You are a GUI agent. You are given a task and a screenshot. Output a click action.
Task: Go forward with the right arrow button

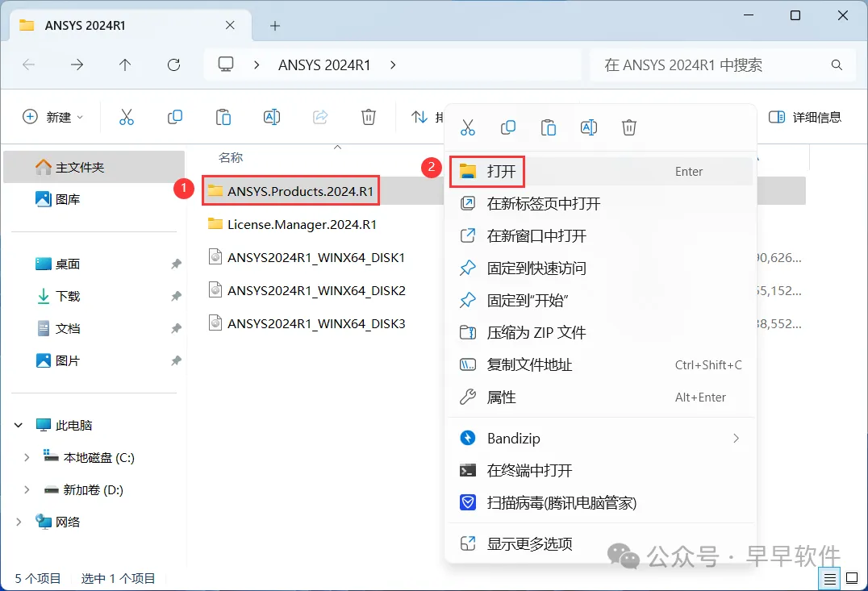pos(77,65)
